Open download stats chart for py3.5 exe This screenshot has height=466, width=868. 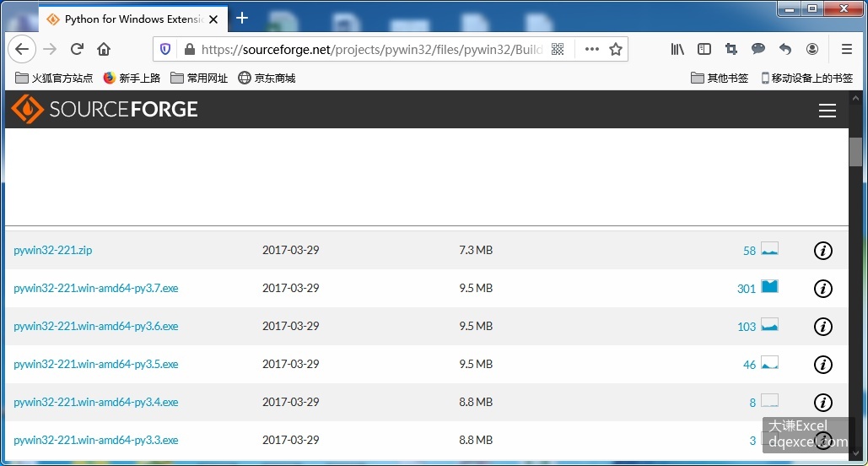(x=769, y=362)
